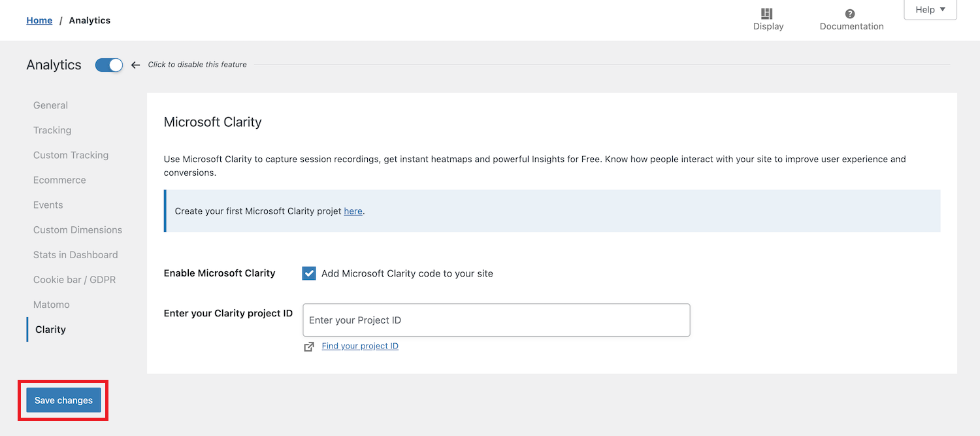The image size is (980, 436).
Task: Click the external link icon beside Find your project ID
Action: (309, 346)
